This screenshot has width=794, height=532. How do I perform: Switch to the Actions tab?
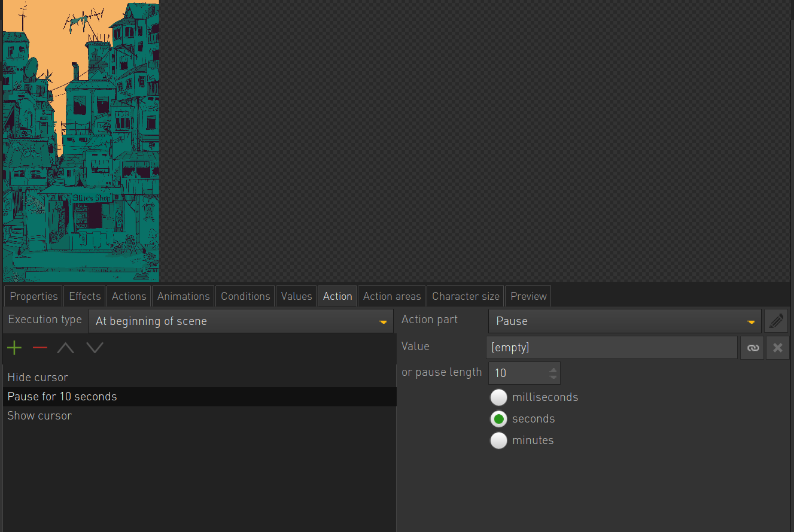point(129,296)
